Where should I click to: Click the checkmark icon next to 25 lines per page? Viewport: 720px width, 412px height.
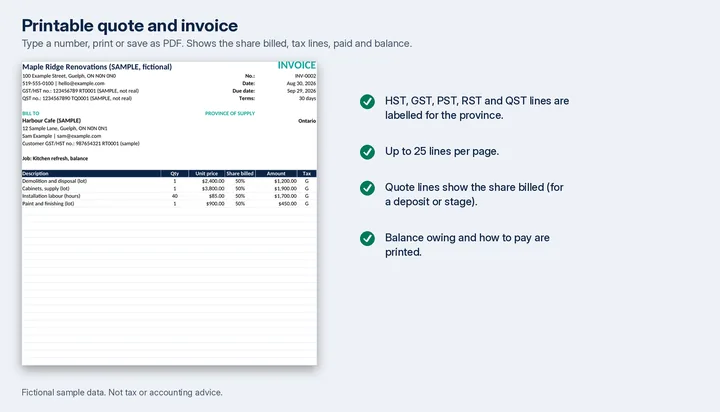click(x=367, y=152)
